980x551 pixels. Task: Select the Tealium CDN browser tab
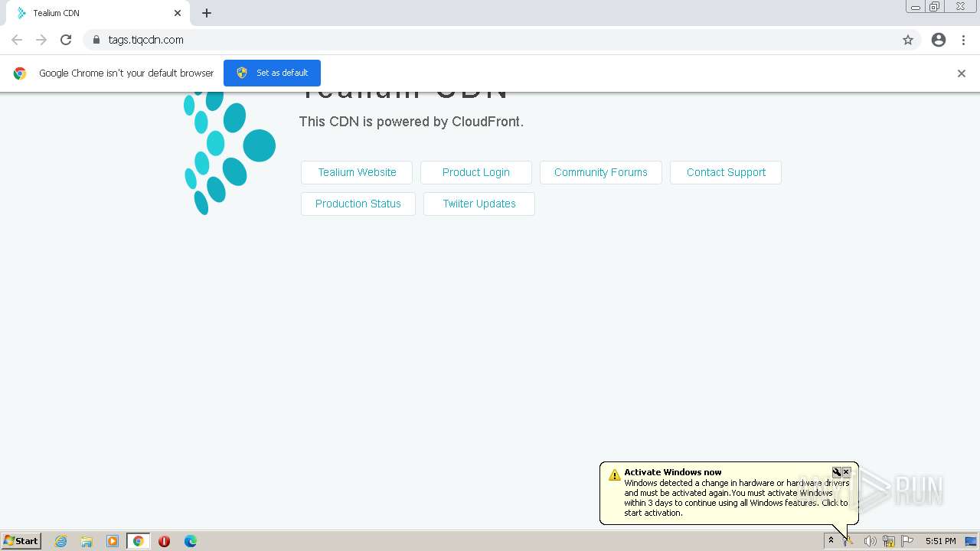[100, 13]
